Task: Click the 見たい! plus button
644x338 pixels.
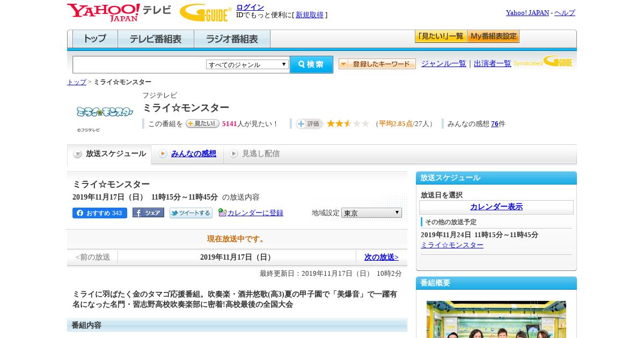Action: [202, 123]
